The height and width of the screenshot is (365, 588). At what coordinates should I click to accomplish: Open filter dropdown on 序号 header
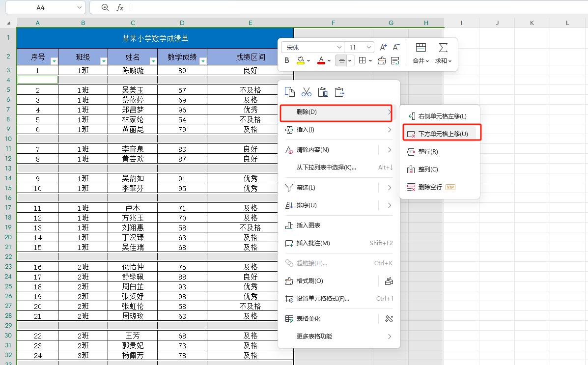tap(54, 61)
